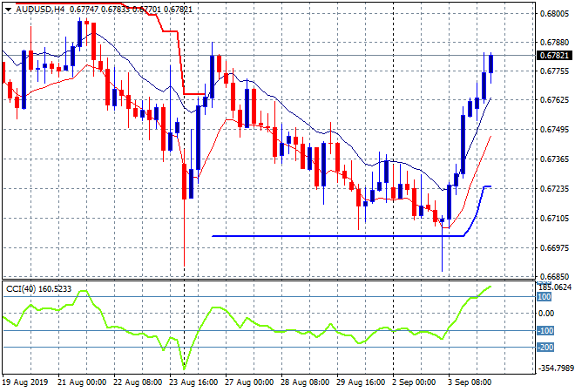Click the AUDUSD,H4 chart title text
575x392 pixels.
tap(40, 8)
